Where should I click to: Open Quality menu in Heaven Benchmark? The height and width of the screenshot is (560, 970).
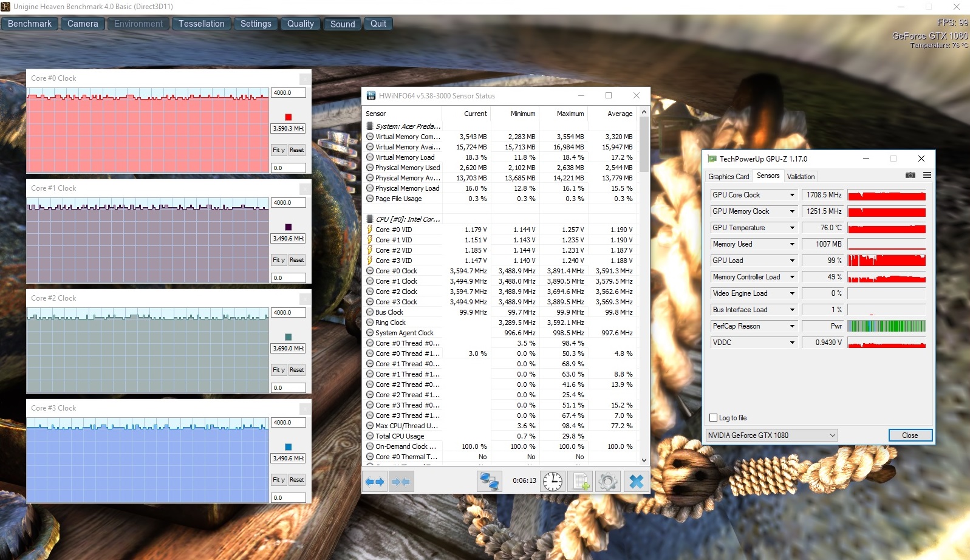(301, 24)
